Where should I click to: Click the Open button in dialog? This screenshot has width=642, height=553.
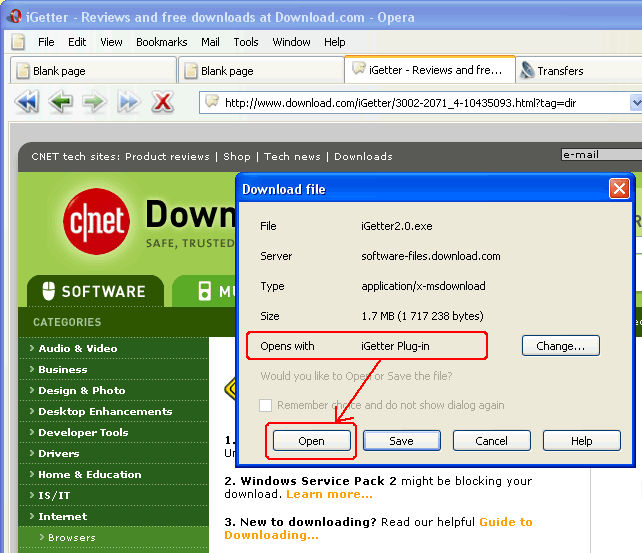pyautogui.click(x=311, y=441)
